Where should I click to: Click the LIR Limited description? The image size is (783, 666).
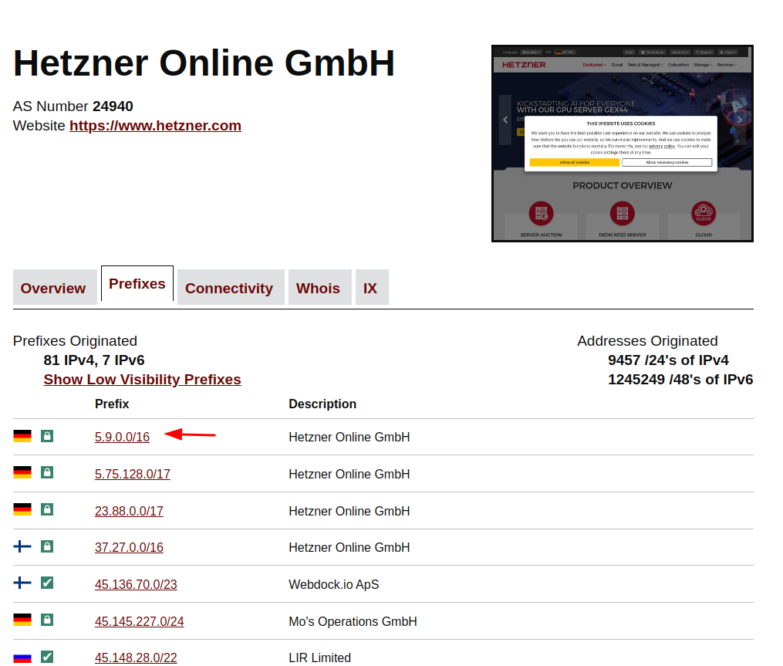point(320,658)
